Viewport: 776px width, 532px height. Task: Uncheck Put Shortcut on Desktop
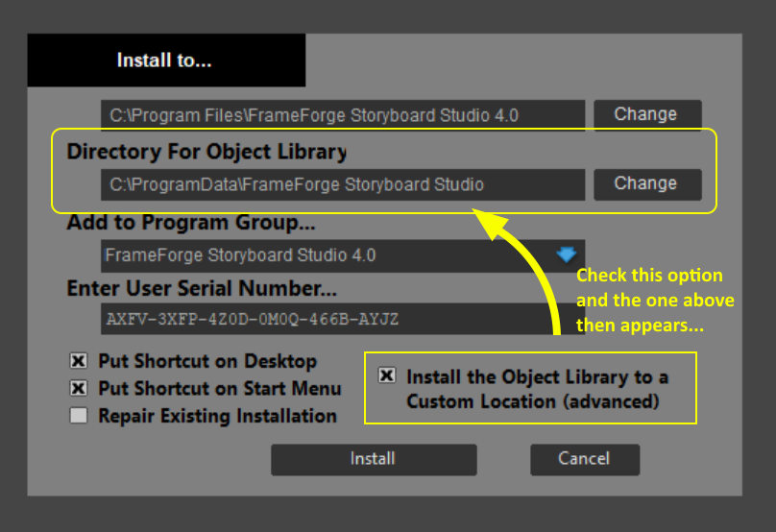78,361
